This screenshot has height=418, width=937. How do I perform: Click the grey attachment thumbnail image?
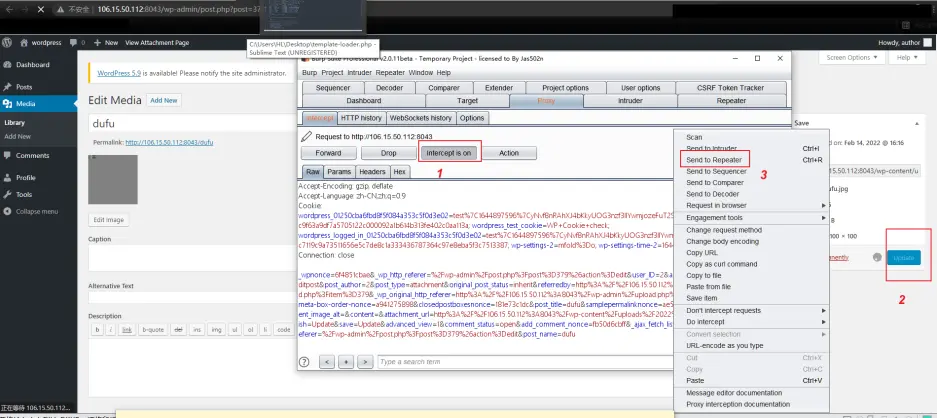point(113,179)
